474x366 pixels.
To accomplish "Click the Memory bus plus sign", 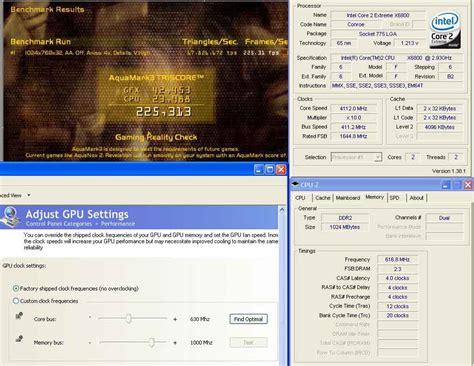I will pos(175,343).
